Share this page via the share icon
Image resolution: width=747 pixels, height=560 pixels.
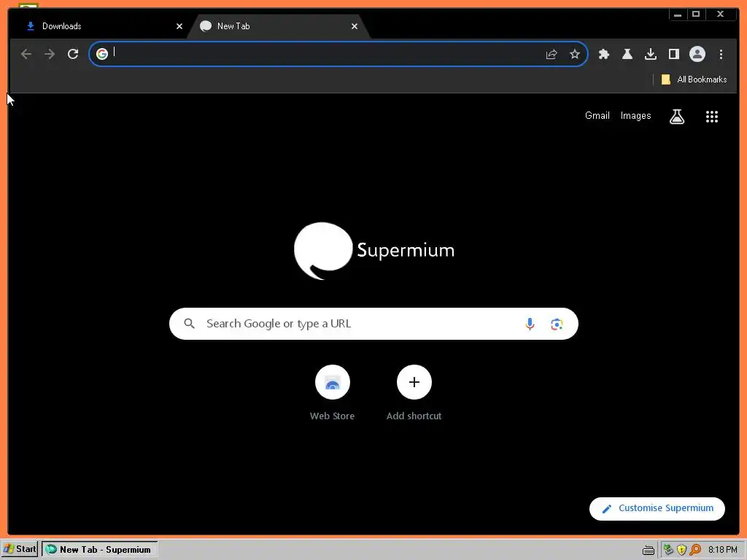(x=551, y=54)
